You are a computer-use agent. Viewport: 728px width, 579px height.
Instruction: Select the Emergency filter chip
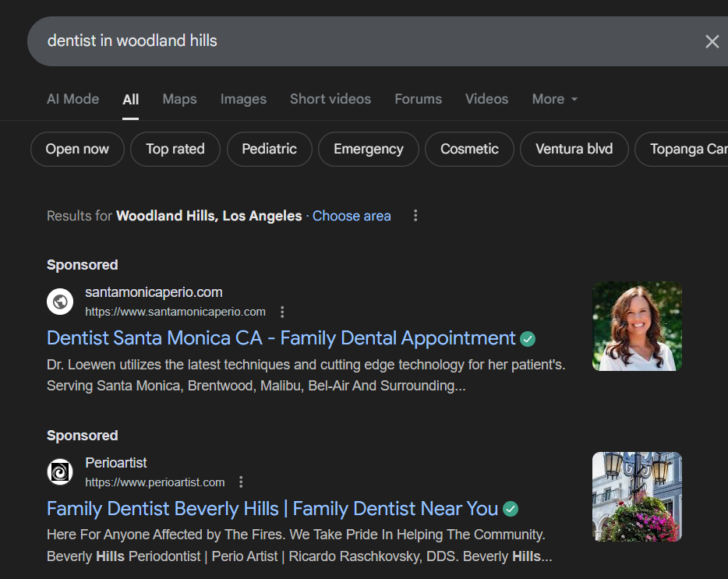(368, 150)
